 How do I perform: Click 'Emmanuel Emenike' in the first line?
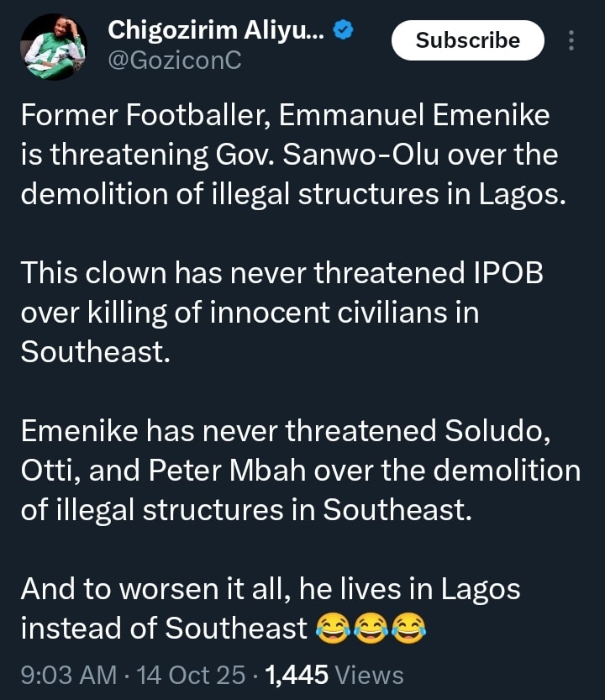tap(414, 114)
